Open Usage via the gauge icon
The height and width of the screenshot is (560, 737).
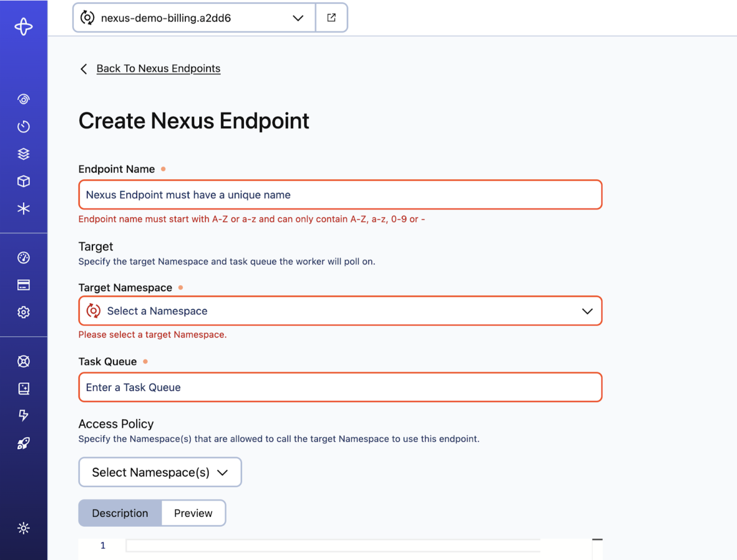[x=24, y=257]
